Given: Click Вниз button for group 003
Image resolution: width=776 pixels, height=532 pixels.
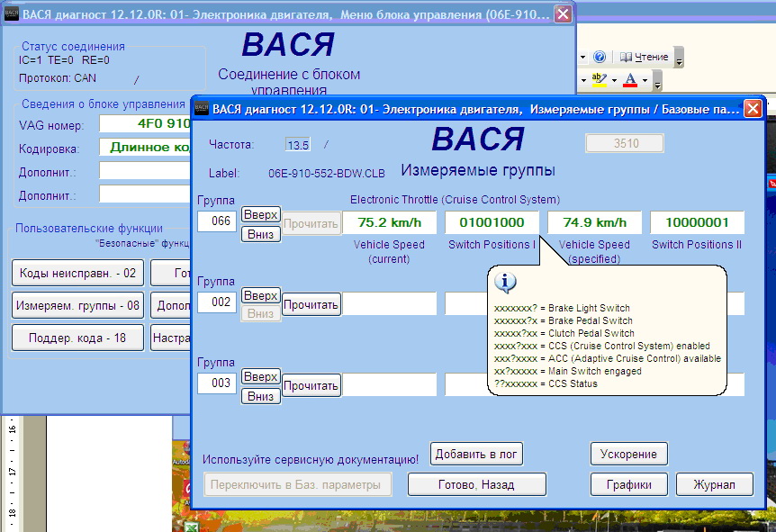Looking at the screenshot, I should tap(261, 396).
